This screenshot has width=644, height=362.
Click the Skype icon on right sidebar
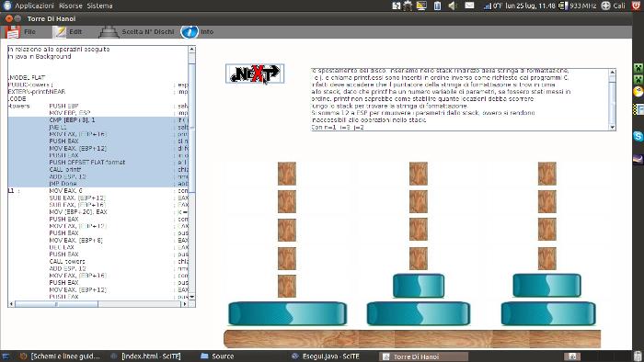(x=638, y=136)
